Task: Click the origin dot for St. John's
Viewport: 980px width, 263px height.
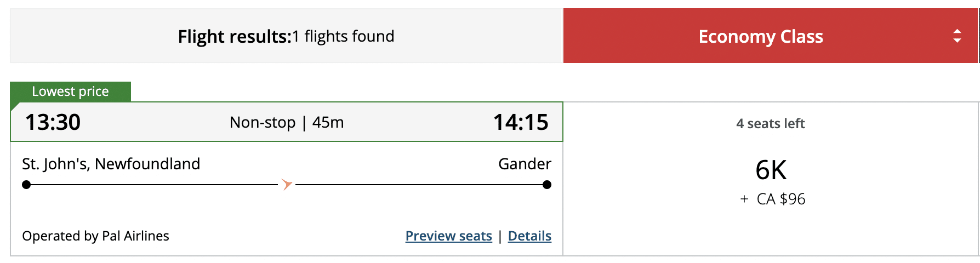Action: click(26, 185)
